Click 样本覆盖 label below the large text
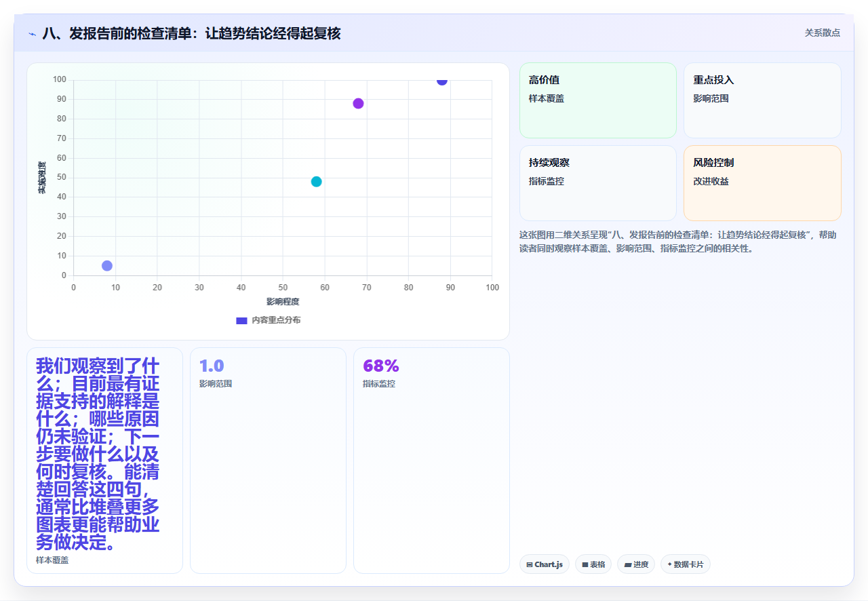868x601 pixels. tap(52, 560)
